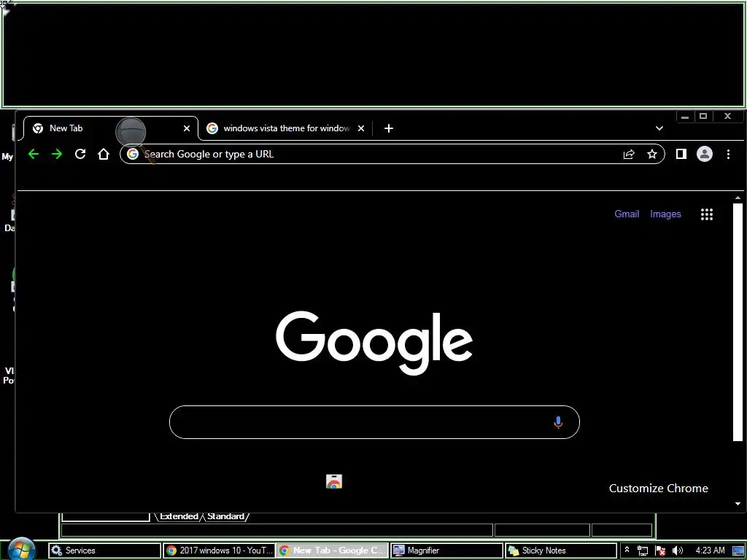Reload the current page
Screen dimensions: 747x560
point(80,154)
